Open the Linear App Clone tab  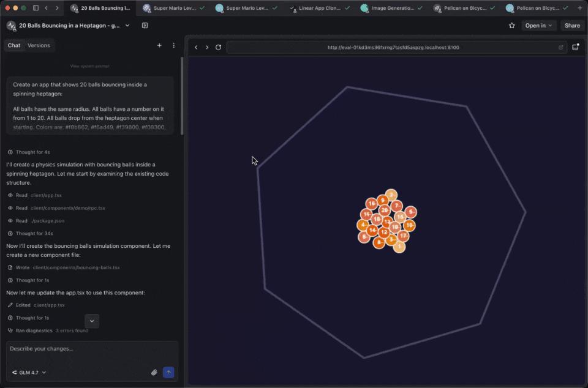click(x=319, y=8)
